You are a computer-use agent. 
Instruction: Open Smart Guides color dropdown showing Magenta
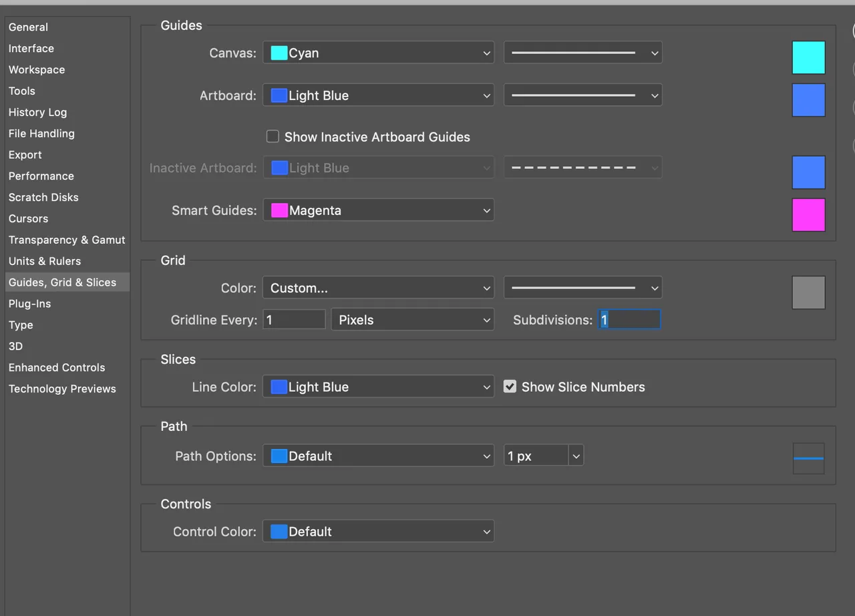pos(378,210)
